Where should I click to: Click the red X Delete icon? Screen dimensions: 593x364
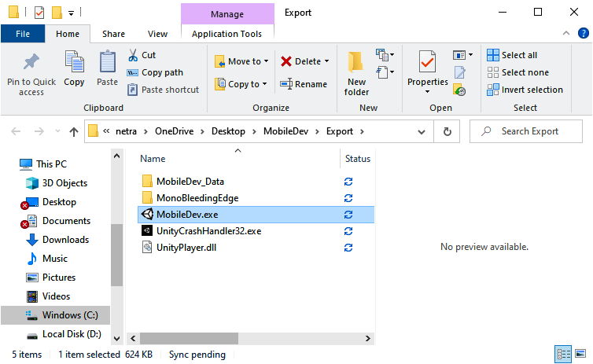point(286,61)
